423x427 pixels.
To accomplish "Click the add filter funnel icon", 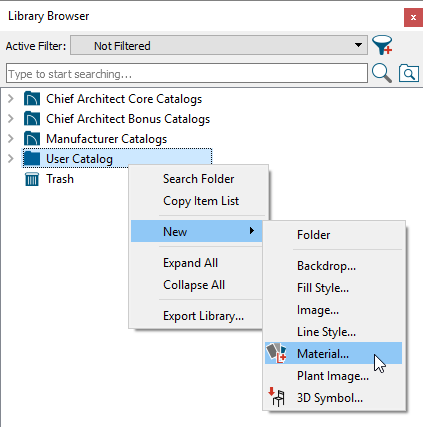I will pyautogui.click(x=382, y=45).
